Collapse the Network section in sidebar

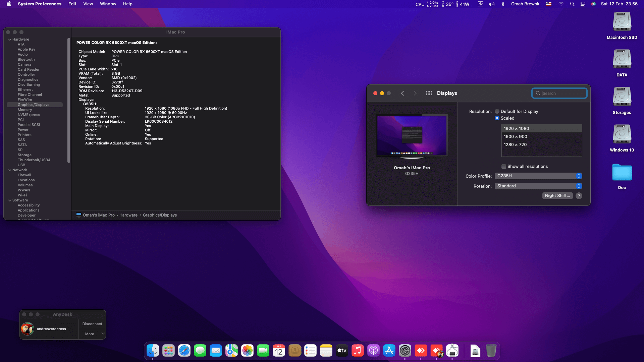10,170
